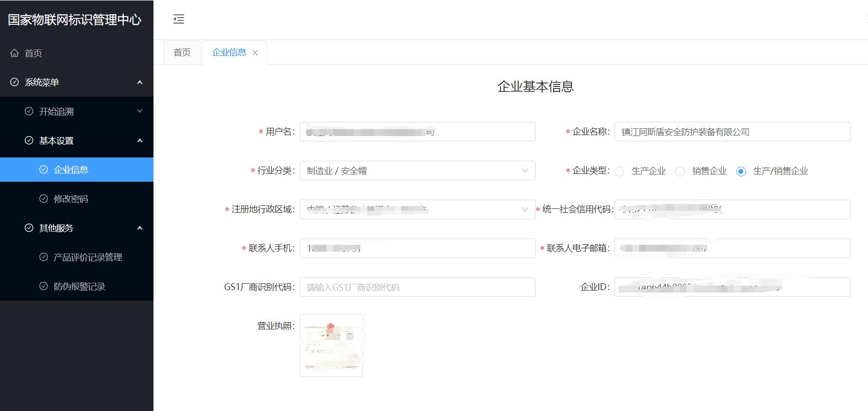This screenshot has height=411, width=868.
Task: Click the 国家物联网标识管理中心 title
Action: click(x=74, y=19)
